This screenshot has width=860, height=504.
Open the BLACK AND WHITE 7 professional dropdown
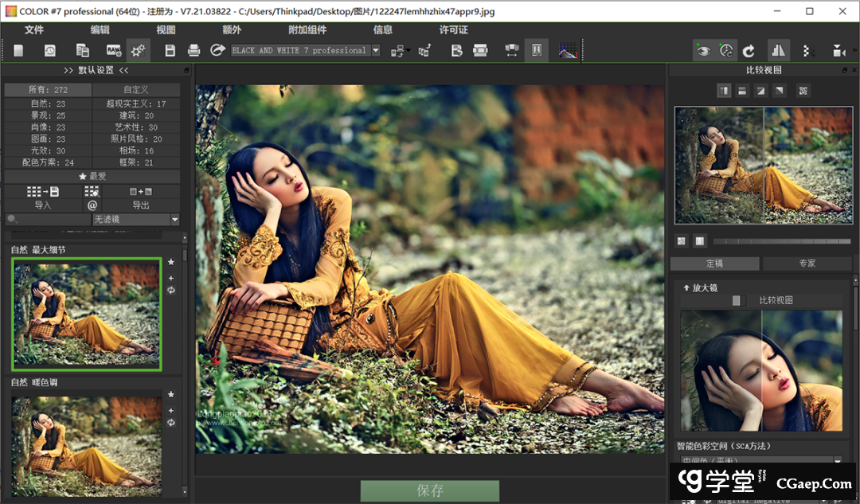pos(376,51)
